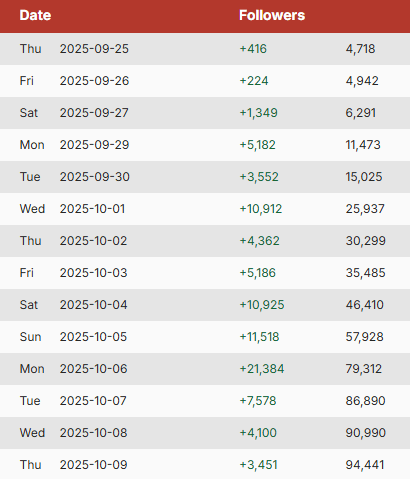Select the 2025-10-01 date cell

click(92, 209)
